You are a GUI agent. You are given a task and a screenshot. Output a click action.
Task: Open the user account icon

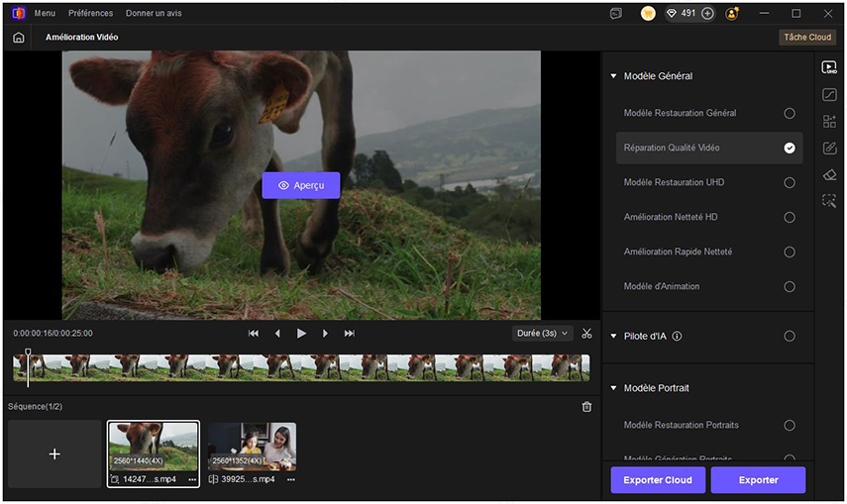pos(732,14)
